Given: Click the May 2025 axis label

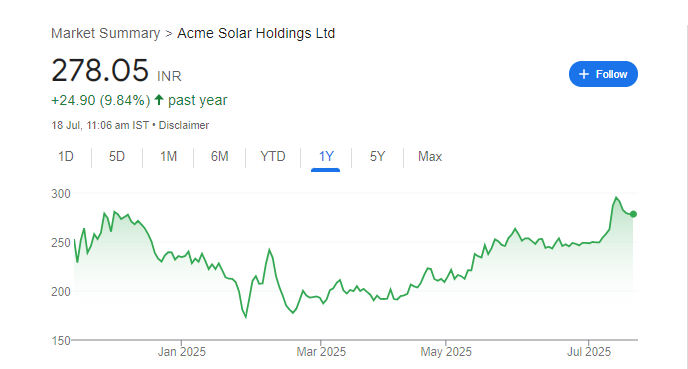Looking at the screenshot, I should point(446,352).
